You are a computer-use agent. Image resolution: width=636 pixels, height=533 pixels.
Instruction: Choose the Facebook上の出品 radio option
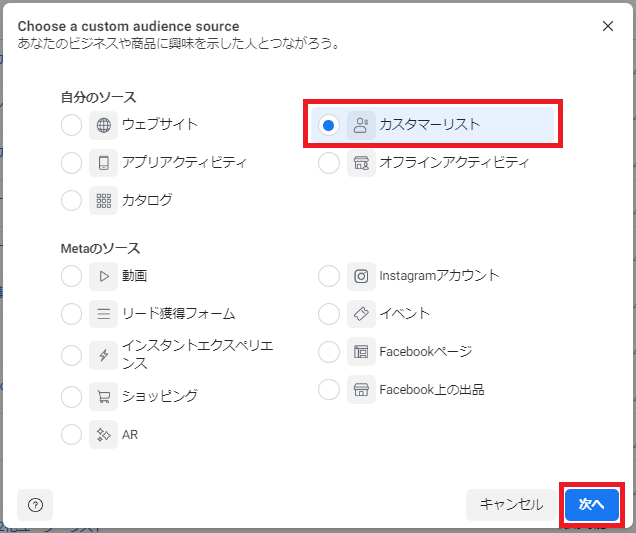[x=329, y=389]
